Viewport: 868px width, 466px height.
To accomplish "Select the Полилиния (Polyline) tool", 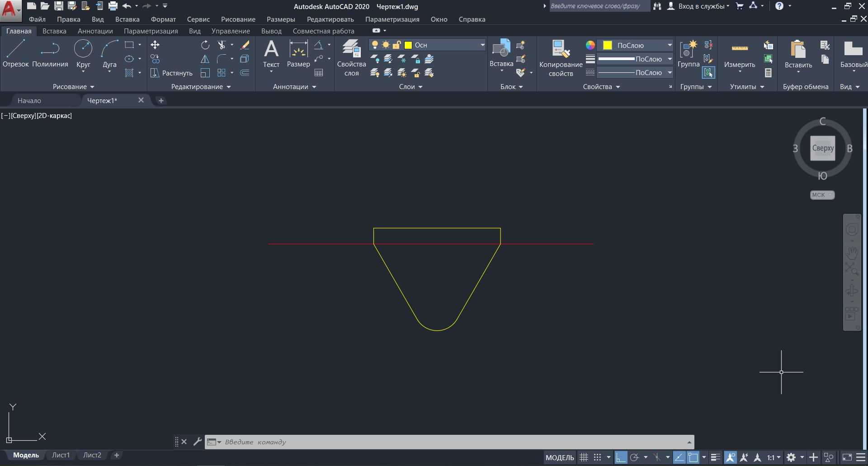I will [x=50, y=53].
